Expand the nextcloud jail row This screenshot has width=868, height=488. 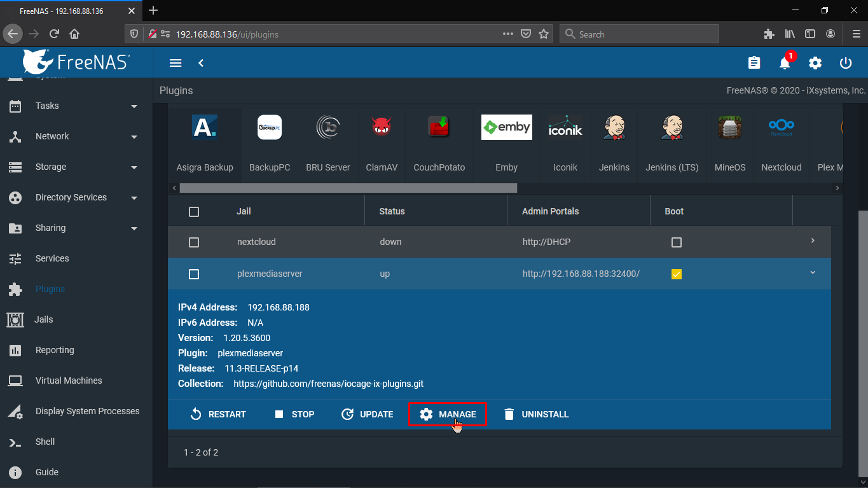[813, 241]
